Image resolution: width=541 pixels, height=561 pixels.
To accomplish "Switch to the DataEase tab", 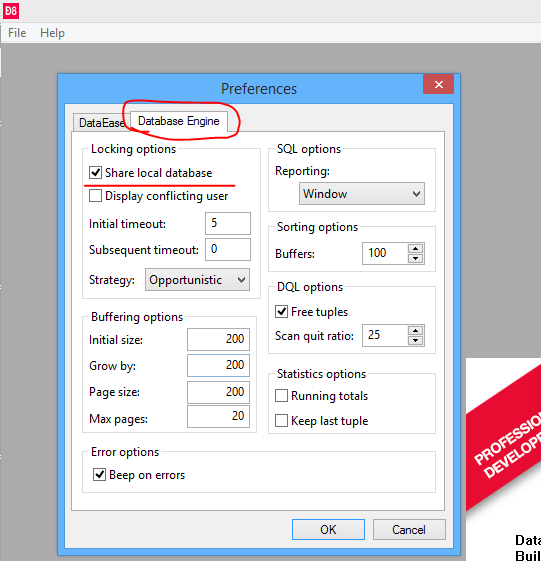I will tap(101, 123).
